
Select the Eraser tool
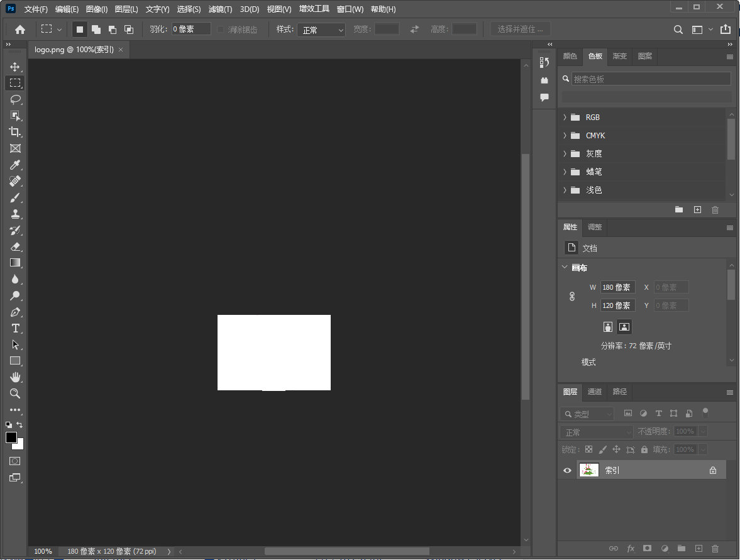coord(15,246)
